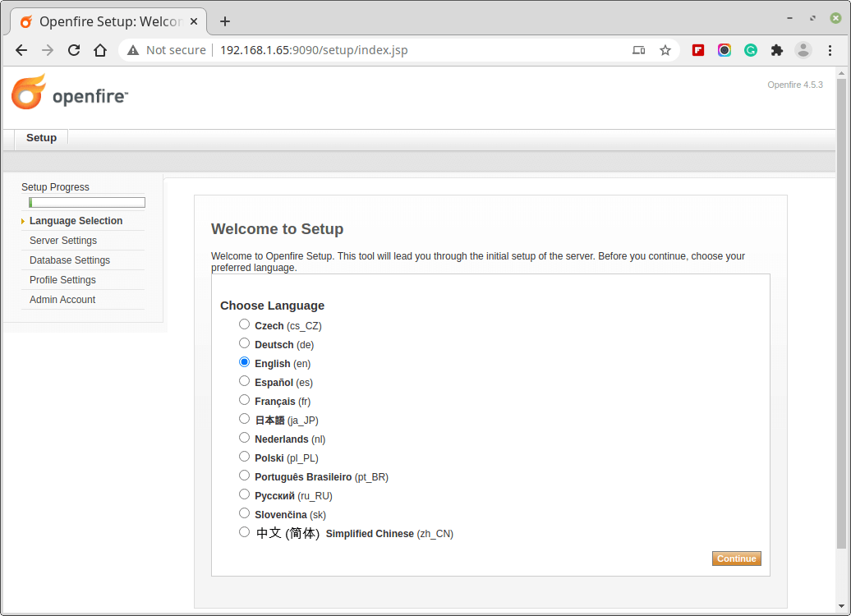Open a new browser tab
The width and height of the screenshot is (851, 616).
pyautogui.click(x=225, y=21)
